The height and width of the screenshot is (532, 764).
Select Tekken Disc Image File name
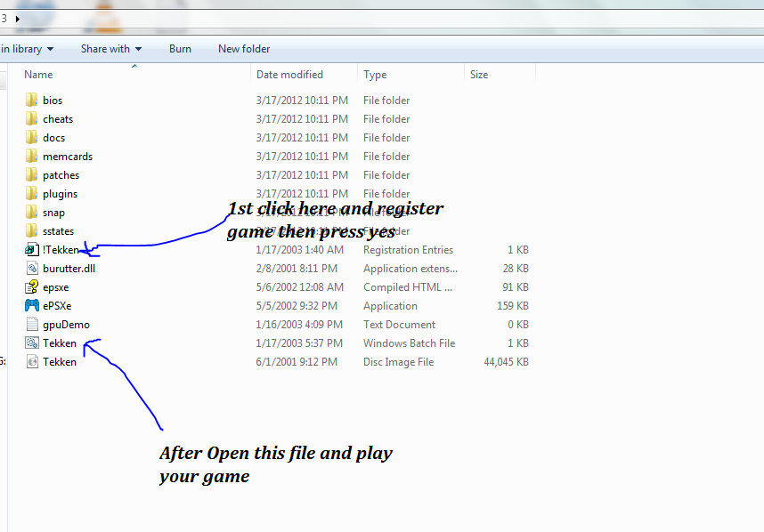[60, 362]
